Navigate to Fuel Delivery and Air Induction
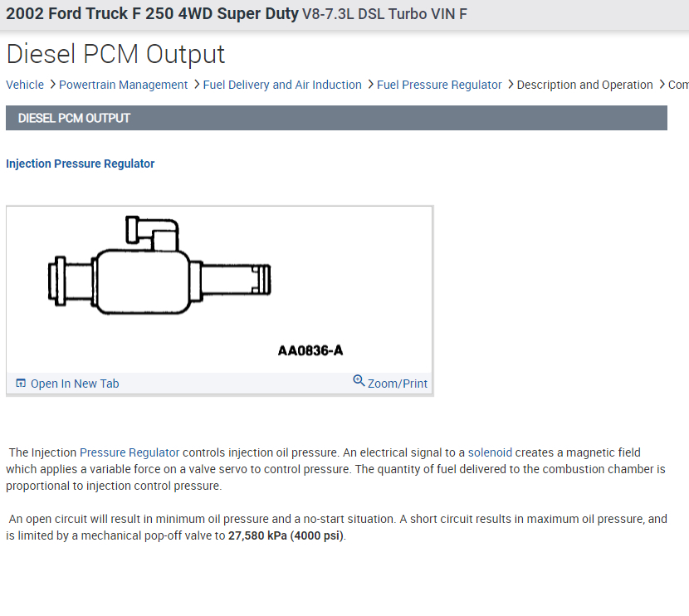 coord(282,85)
